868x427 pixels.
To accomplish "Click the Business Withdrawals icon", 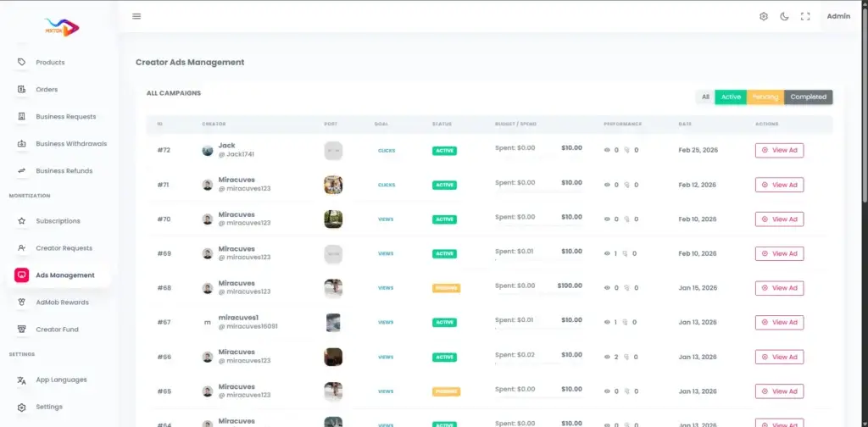I will click(x=21, y=143).
